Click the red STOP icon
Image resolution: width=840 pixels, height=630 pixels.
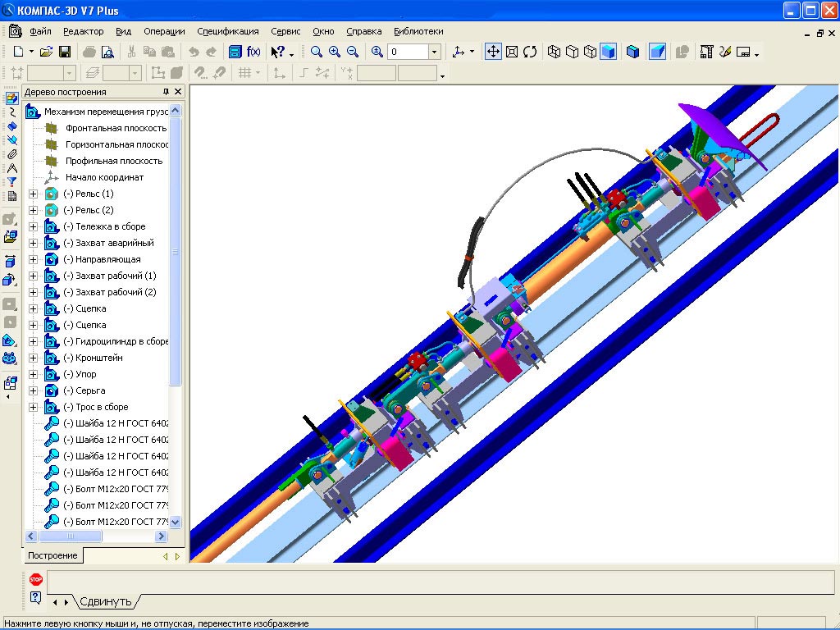tap(35, 579)
